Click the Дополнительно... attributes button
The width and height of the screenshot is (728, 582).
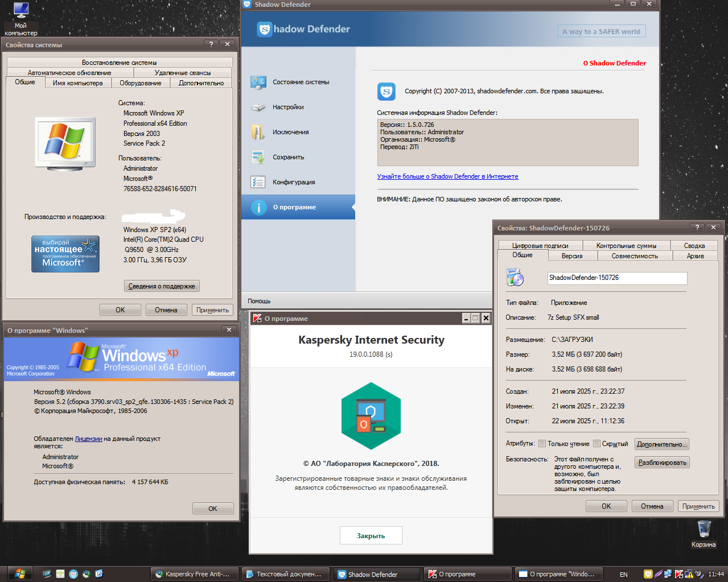(662, 444)
